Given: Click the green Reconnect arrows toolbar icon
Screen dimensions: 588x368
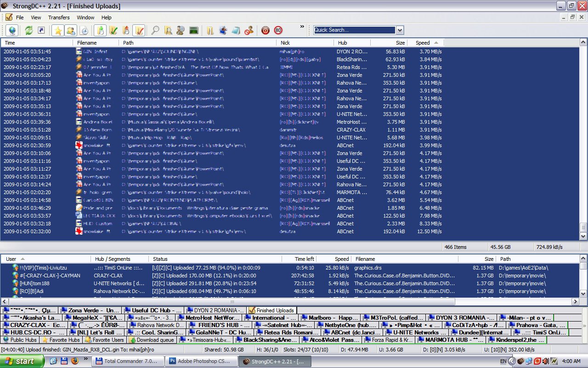Looking at the screenshot, I should (28, 30).
